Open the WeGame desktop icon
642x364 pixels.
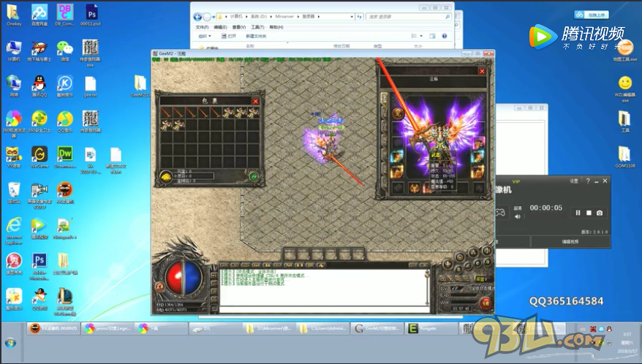(x=39, y=157)
